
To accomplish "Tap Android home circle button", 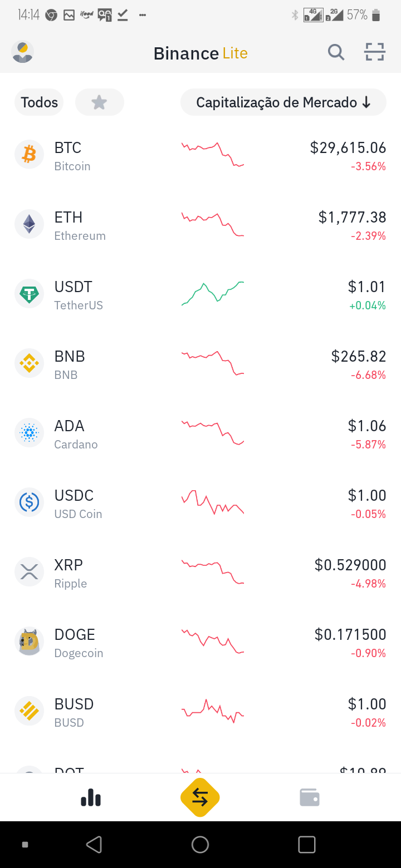I will coord(200,845).
